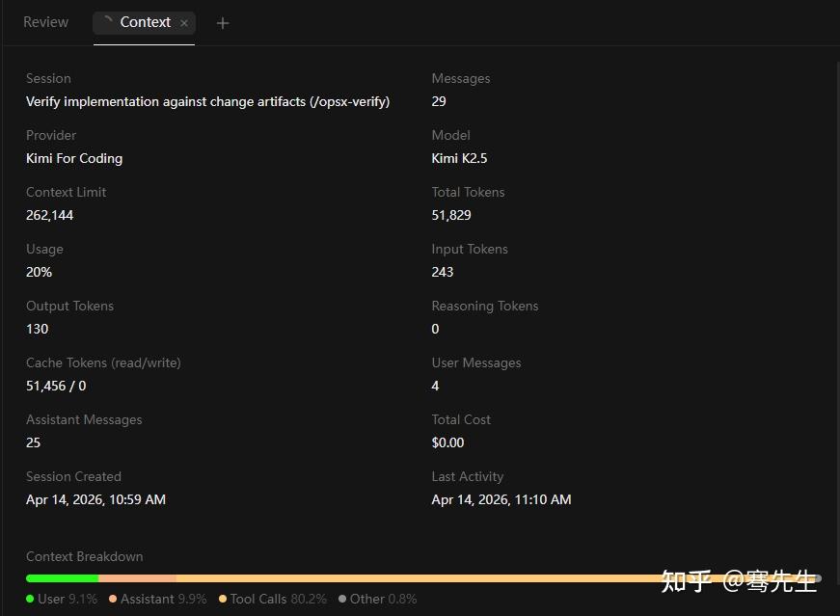Image resolution: width=840 pixels, height=616 pixels.
Task: Click the User 9.1% legend entry
Action: point(62,599)
